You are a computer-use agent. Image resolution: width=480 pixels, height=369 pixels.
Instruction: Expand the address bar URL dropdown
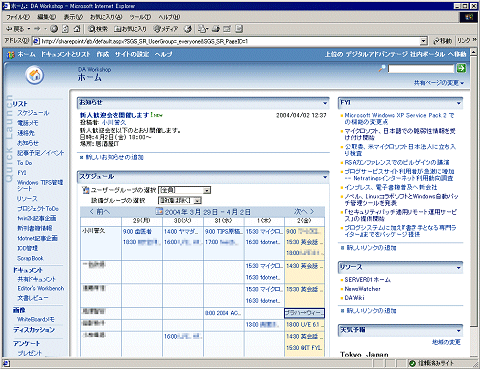pyautogui.click(x=423, y=41)
